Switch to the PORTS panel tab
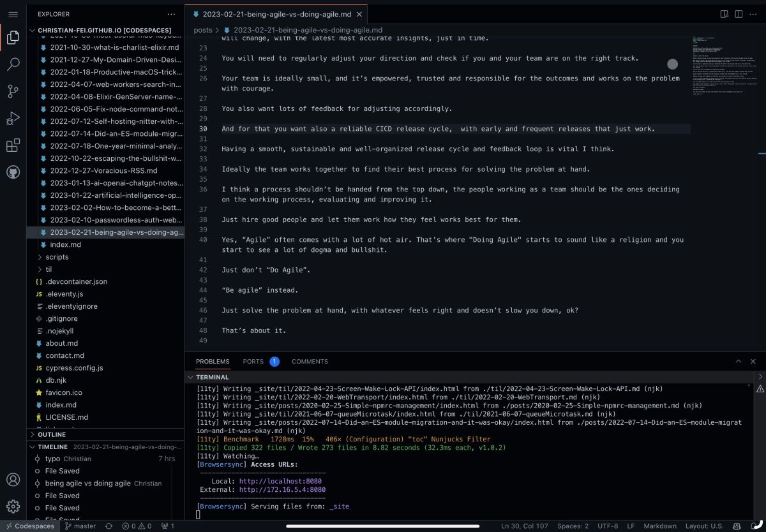 (x=253, y=362)
